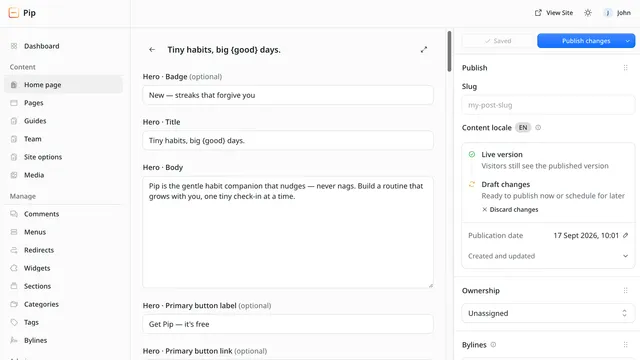The image size is (640, 360).
Task: Click drag handle of Bylines panel
Action: point(625,345)
